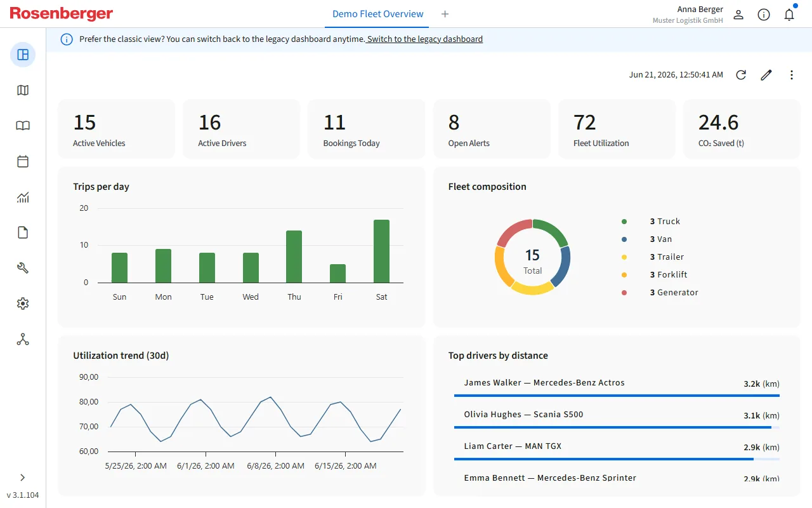Viewport: 812px width, 508px height.
Task: Click the Muster Logistik GmbH company label
Action: [x=688, y=20]
